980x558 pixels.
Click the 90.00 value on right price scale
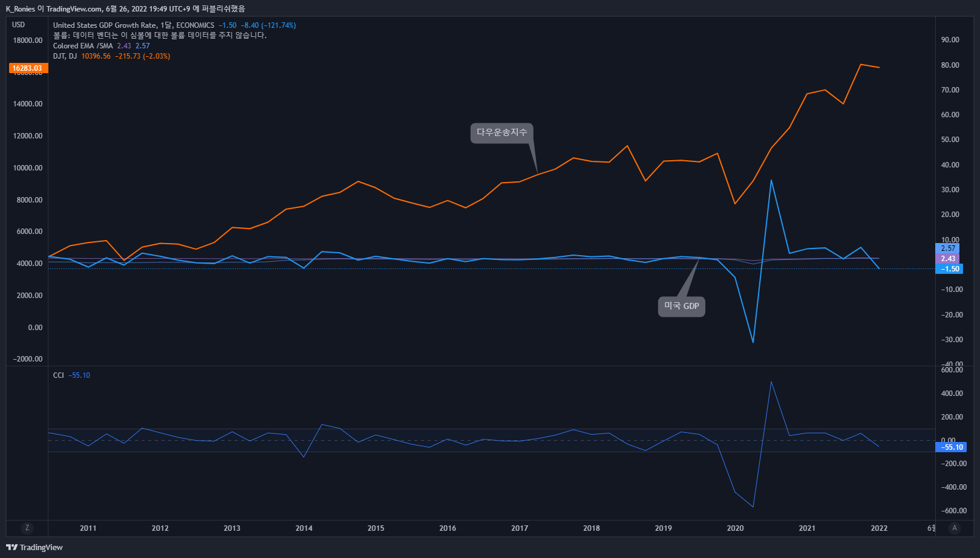pyautogui.click(x=950, y=40)
